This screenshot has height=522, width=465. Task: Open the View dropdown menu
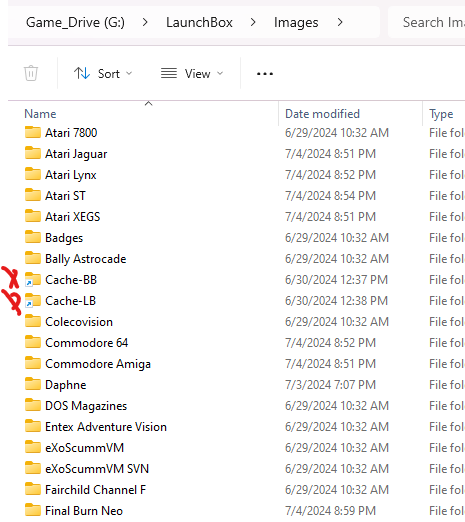[192, 73]
